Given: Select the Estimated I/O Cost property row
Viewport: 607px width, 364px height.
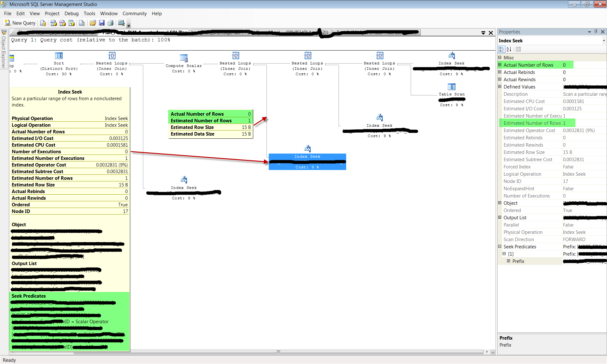Looking at the screenshot, I should pos(553,108).
